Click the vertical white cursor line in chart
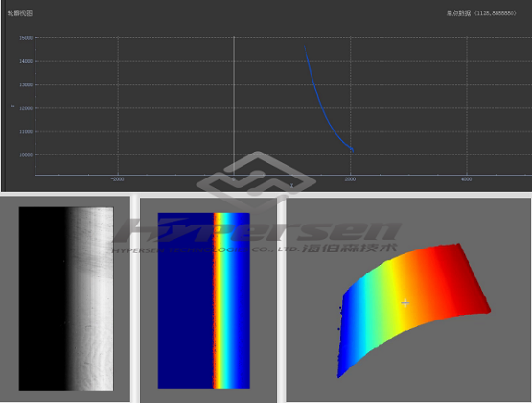 pyautogui.click(x=234, y=106)
